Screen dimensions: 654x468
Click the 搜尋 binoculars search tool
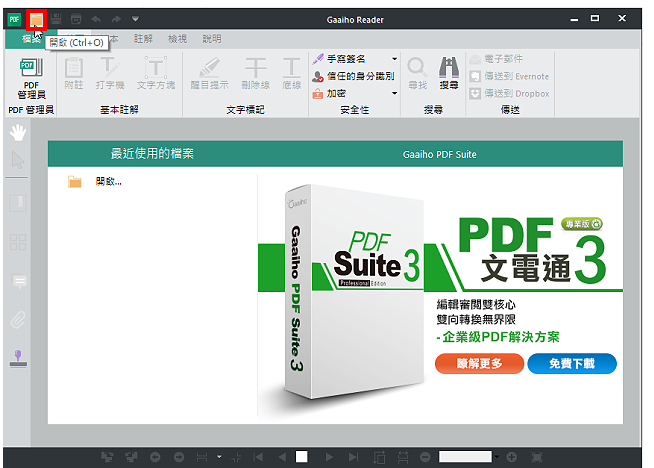click(x=449, y=73)
